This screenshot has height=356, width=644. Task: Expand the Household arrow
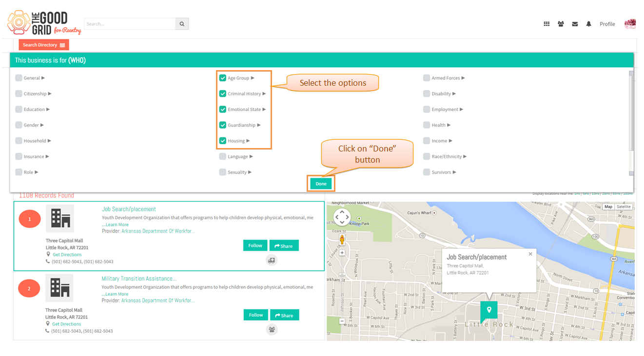49,141
